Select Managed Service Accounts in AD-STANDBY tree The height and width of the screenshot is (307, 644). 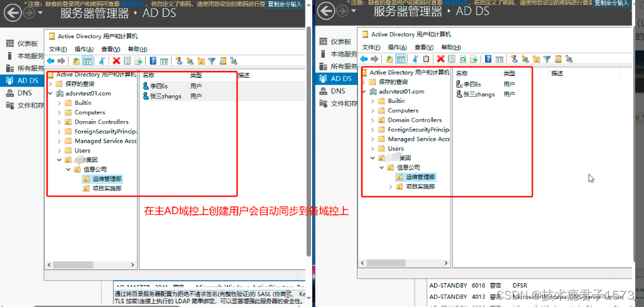point(419,139)
